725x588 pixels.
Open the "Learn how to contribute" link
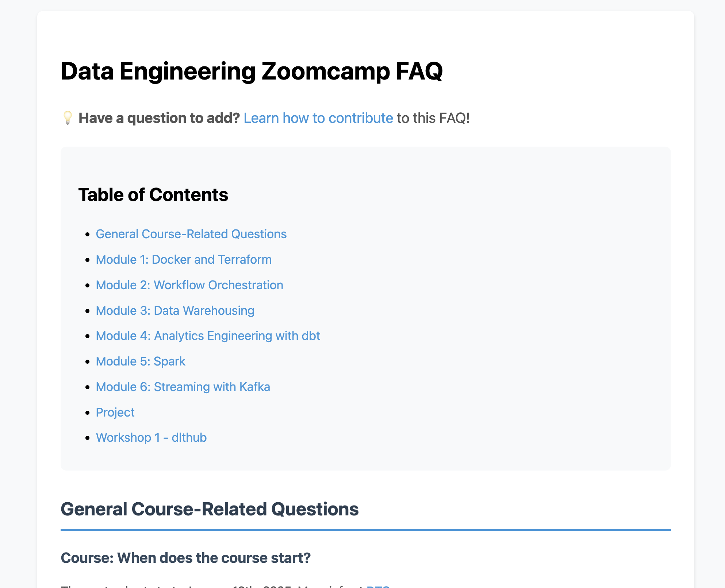coord(318,118)
